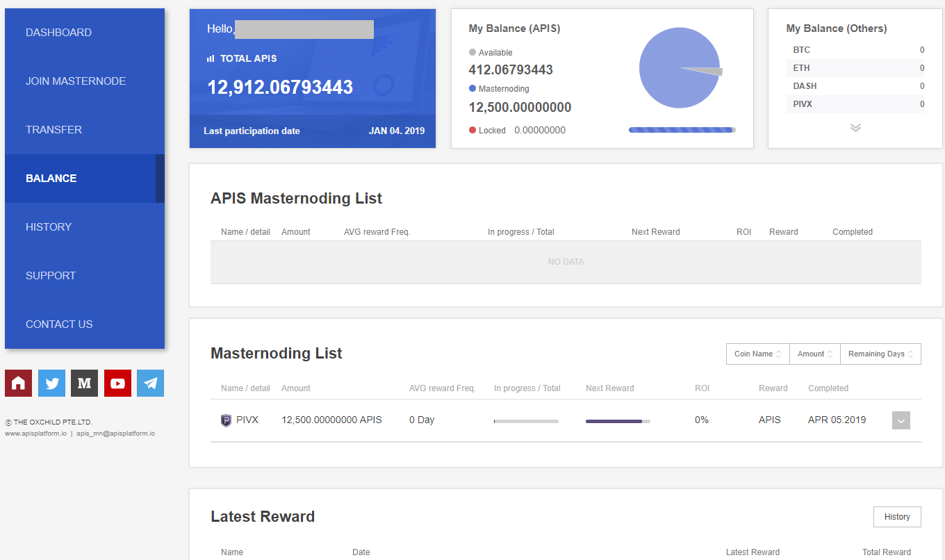This screenshot has height=560, width=945.
Task: Click the NO DATA row in APIS list
Action: pos(566,262)
